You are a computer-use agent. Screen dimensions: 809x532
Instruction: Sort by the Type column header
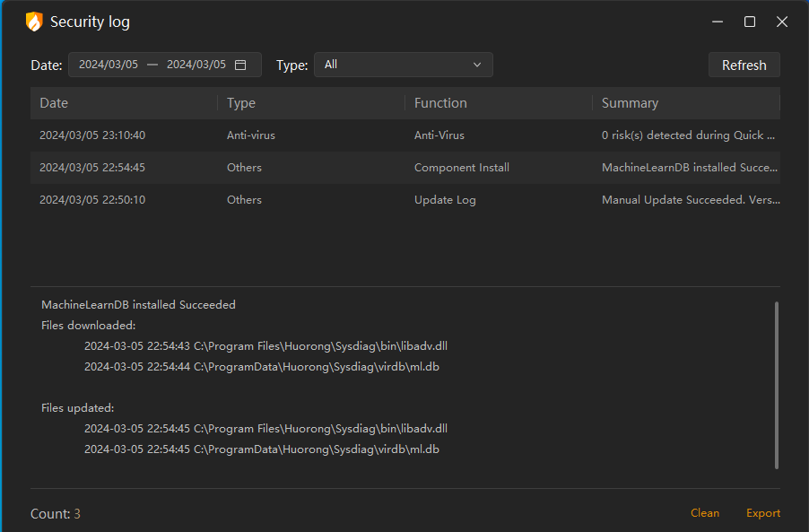(241, 103)
